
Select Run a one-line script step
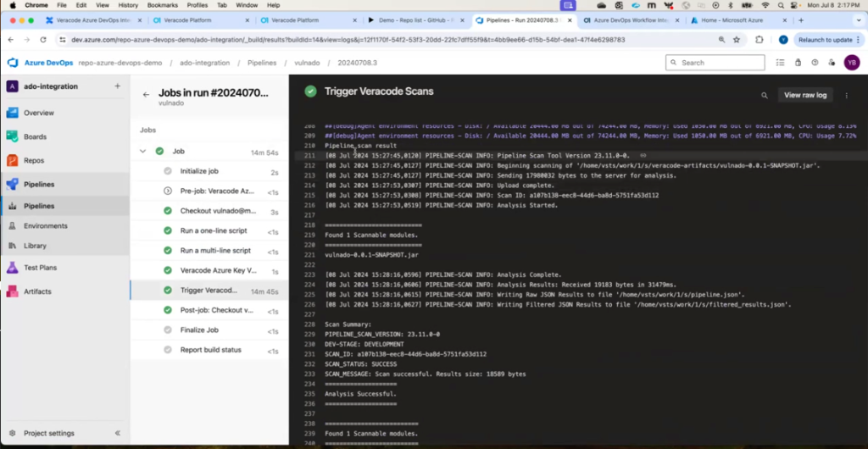click(x=209, y=231)
